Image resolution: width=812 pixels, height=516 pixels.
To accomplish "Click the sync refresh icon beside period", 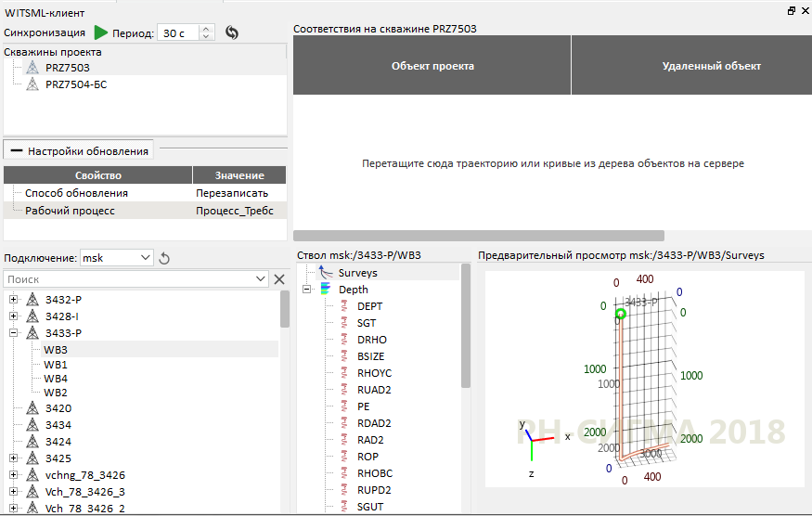I will coord(232,32).
